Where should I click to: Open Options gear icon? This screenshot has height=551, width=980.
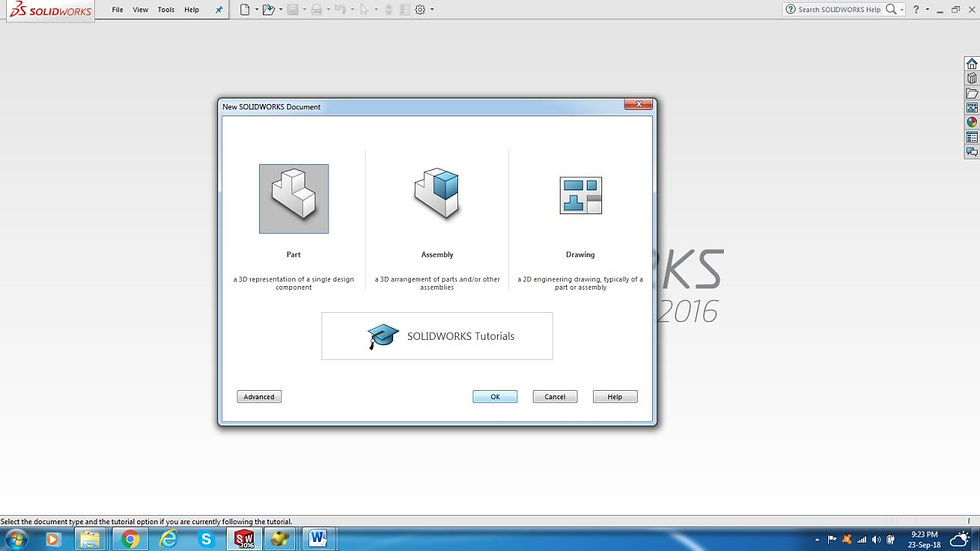[421, 9]
